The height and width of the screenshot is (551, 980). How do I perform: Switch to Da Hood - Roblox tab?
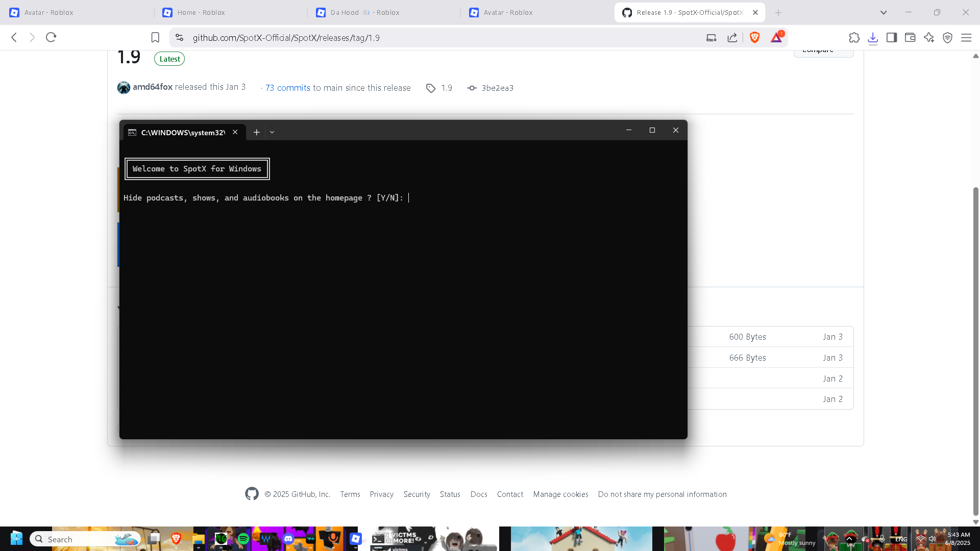[383, 12]
